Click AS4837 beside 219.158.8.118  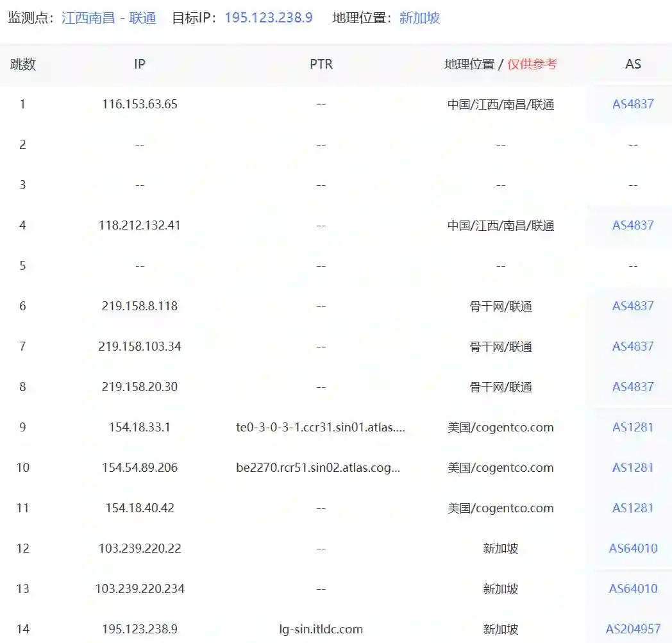633,306
